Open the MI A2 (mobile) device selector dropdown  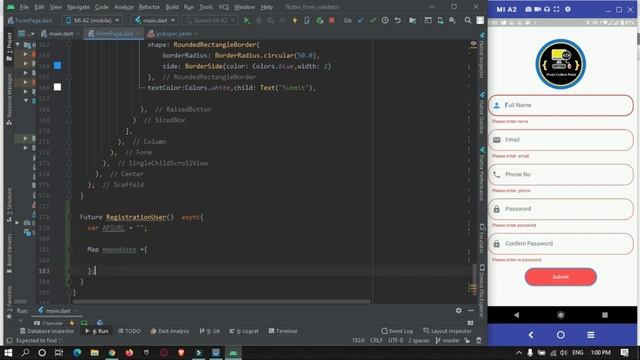coord(93,20)
